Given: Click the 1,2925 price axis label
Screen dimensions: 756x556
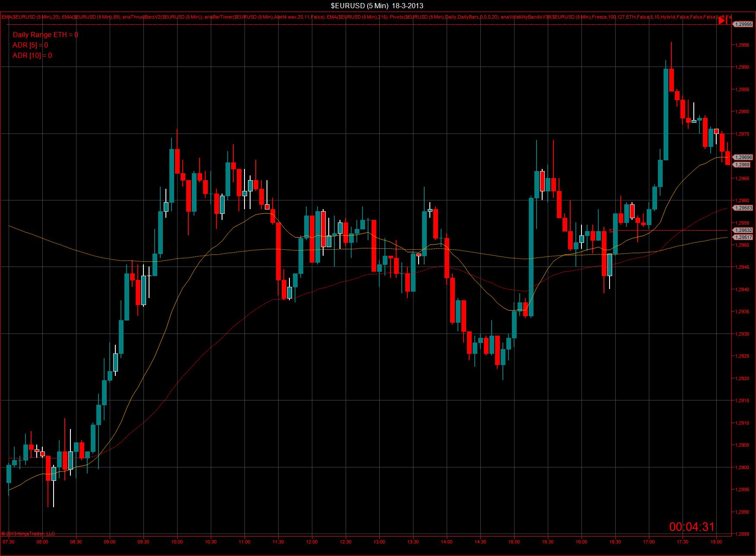Looking at the screenshot, I should [743, 356].
